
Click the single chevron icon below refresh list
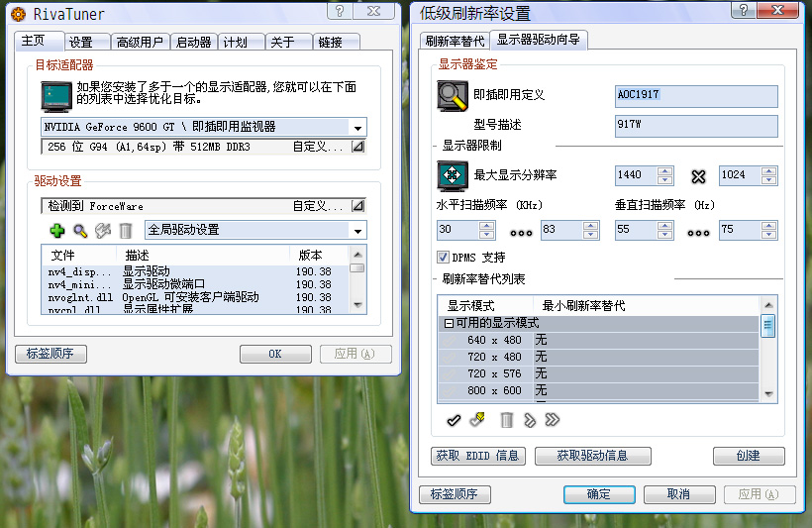coord(529,420)
